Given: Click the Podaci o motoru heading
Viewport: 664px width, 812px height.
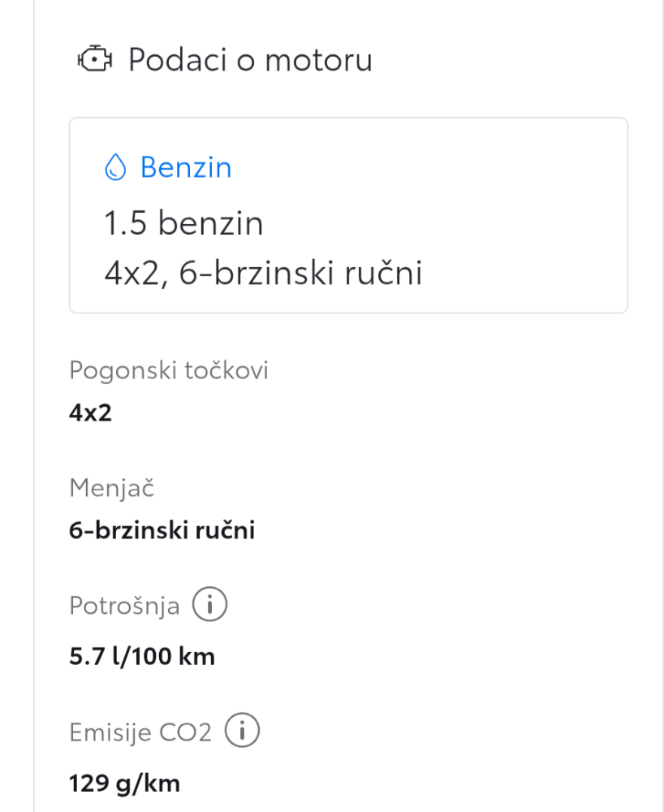Looking at the screenshot, I should tap(250, 59).
